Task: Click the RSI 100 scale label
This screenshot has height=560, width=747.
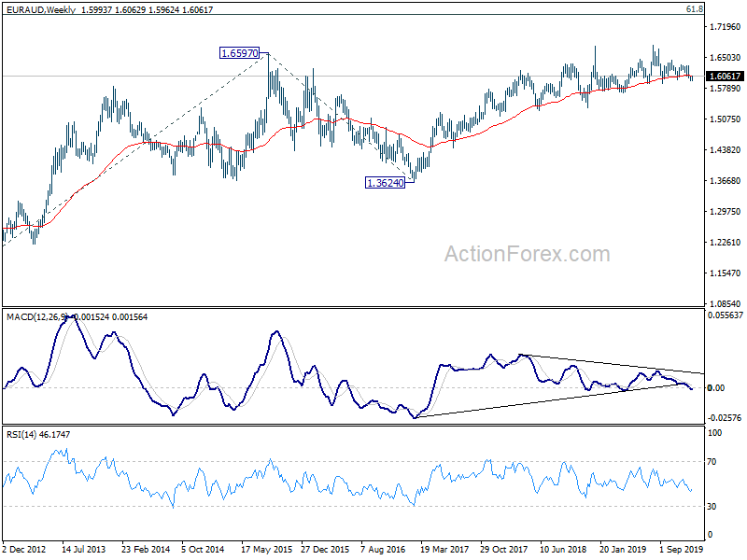Action: (714, 433)
